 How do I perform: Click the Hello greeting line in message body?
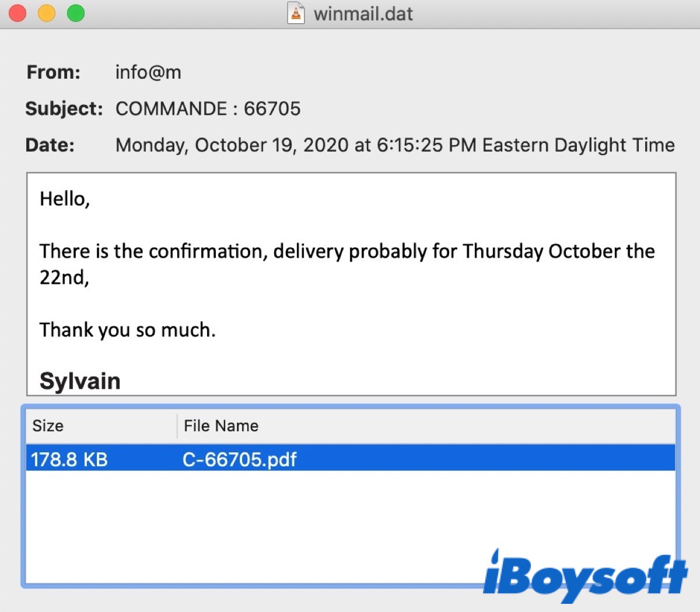click(x=65, y=199)
